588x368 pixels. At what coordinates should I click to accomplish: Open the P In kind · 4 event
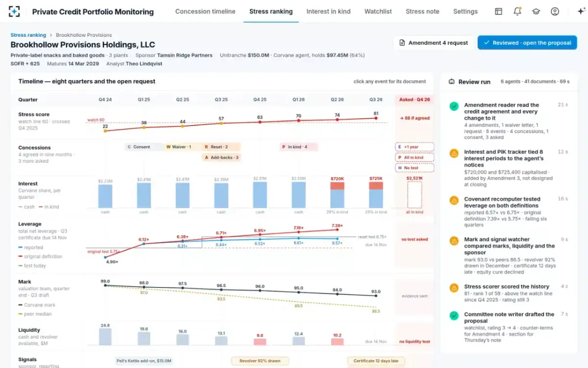point(298,147)
